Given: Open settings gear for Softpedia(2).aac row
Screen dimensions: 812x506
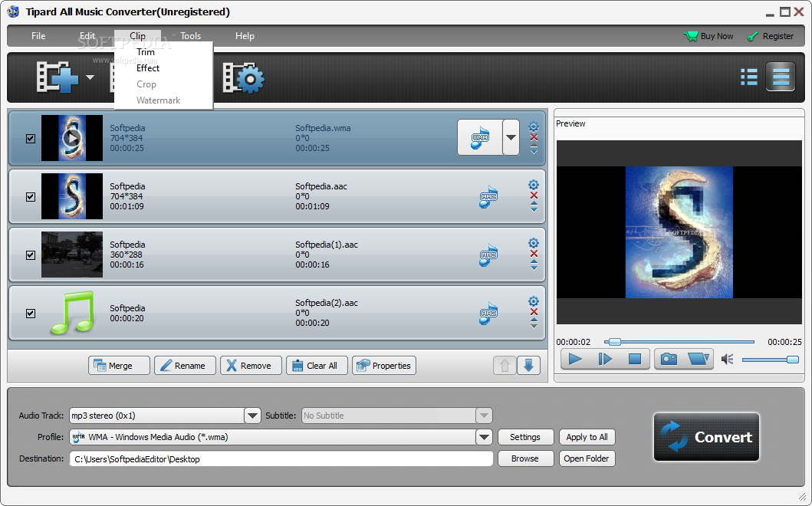Looking at the screenshot, I should 534,301.
